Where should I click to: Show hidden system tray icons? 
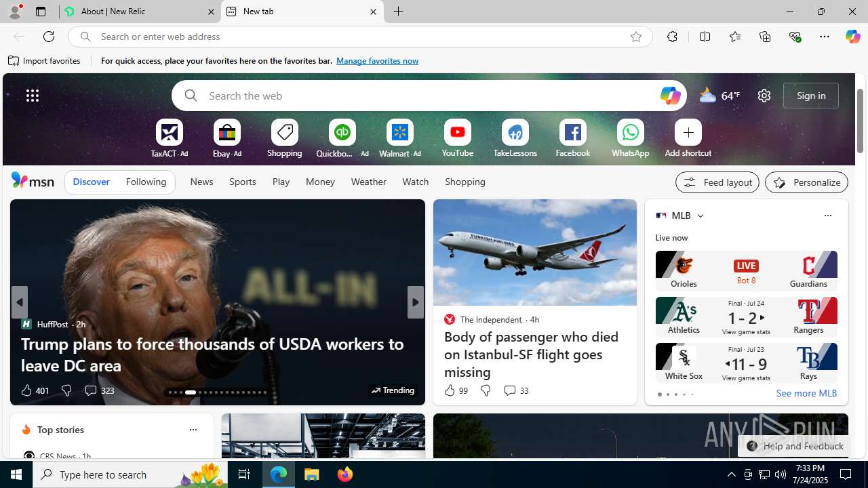tap(731, 474)
